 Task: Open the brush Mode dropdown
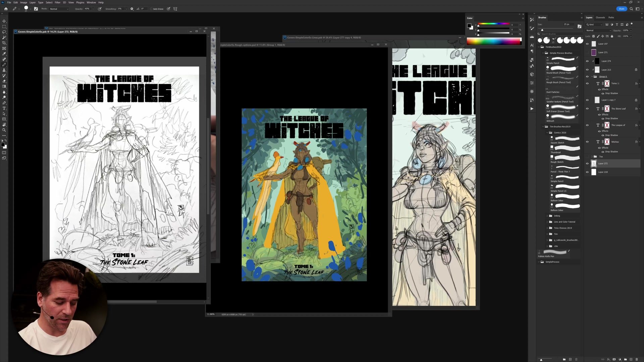pyautogui.click(x=59, y=9)
